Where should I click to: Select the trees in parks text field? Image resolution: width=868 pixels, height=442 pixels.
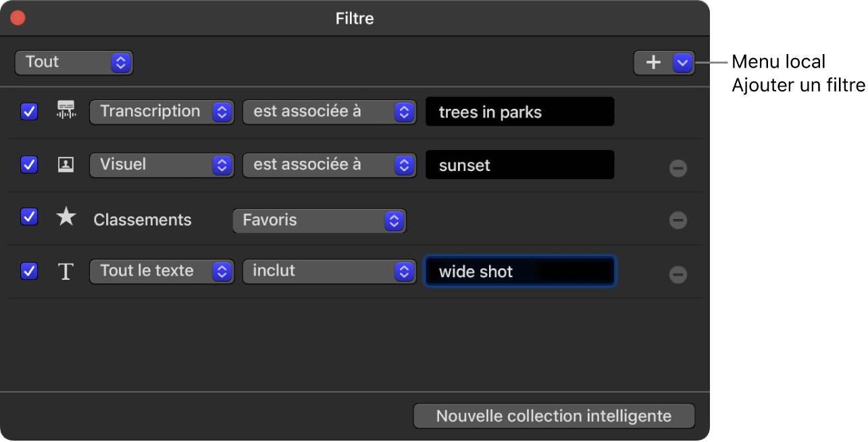(x=519, y=112)
